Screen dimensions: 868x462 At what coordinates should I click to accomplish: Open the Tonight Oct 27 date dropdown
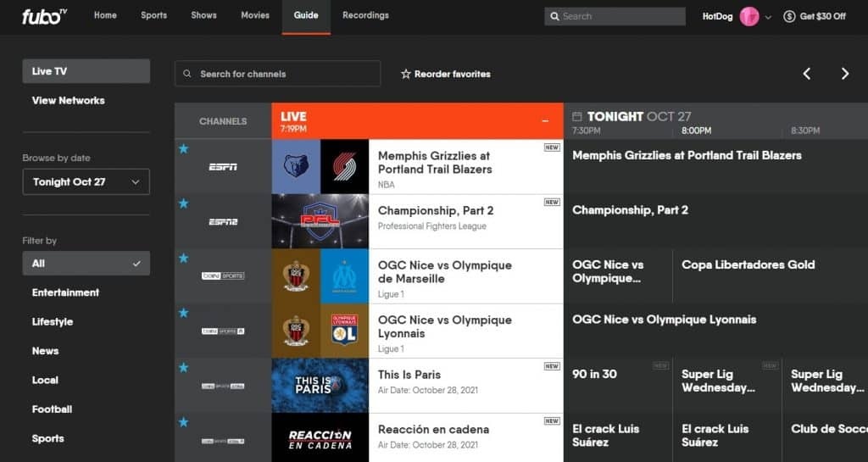(86, 181)
